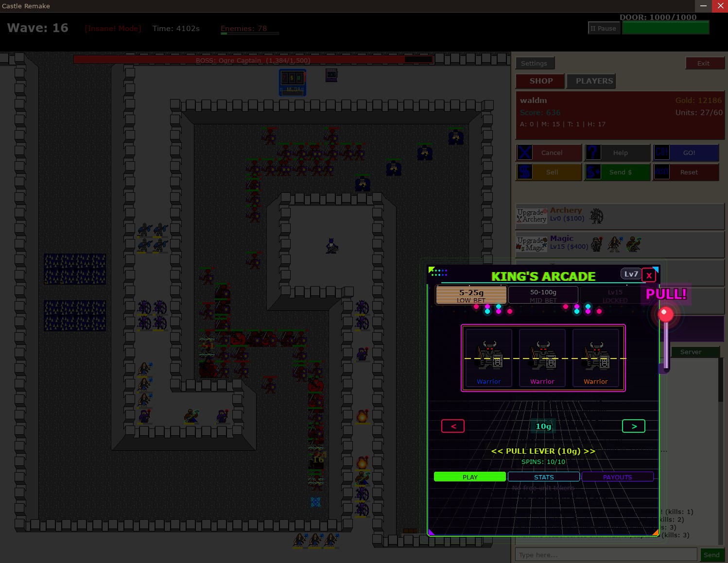Click the slot machine building on map
This screenshot has height=563, width=728.
click(x=293, y=82)
